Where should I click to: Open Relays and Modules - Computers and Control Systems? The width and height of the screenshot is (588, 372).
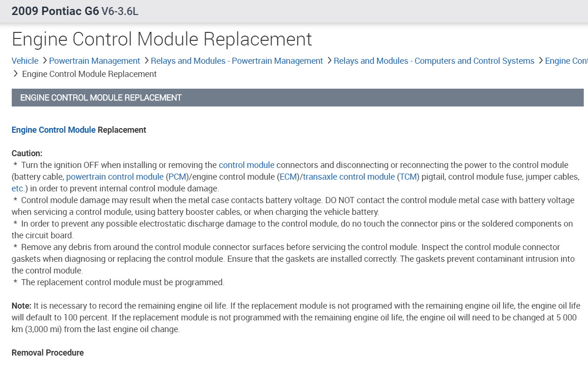434,61
